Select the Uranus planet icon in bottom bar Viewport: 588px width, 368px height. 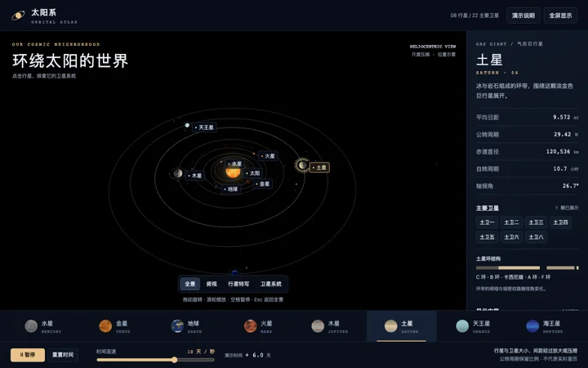[x=462, y=326]
